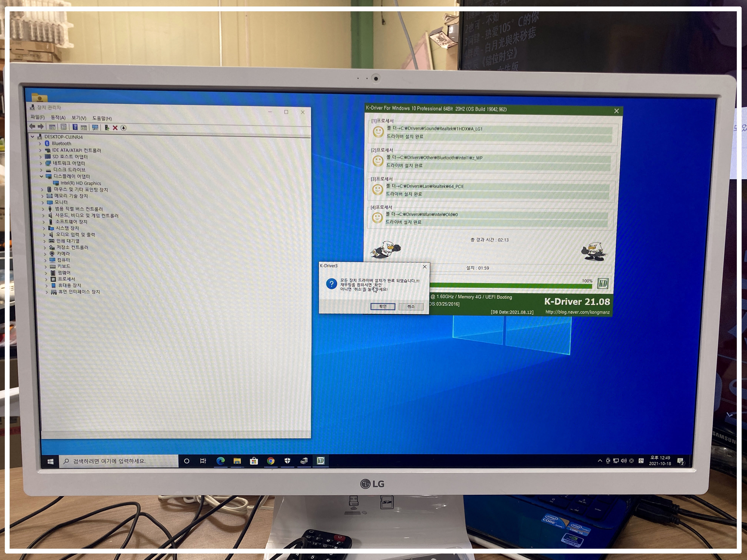The height and width of the screenshot is (560, 747).
Task: Click the properties toolbar icon
Action: [64, 127]
